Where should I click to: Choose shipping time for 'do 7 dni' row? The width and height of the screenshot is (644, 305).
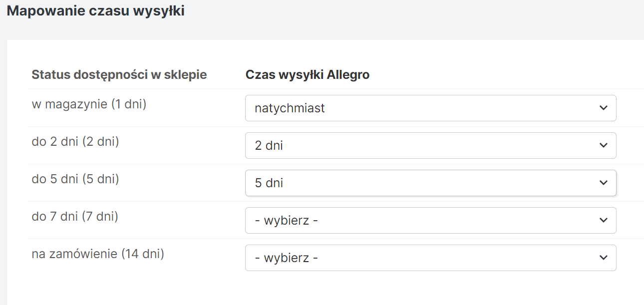tap(430, 220)
